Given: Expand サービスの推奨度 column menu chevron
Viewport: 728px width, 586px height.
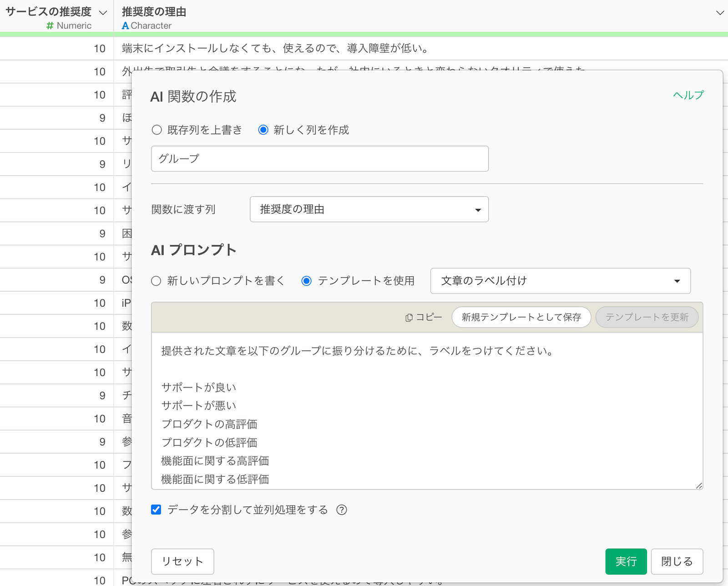Looking at the screenshot, I should click(x=103, y=13).
